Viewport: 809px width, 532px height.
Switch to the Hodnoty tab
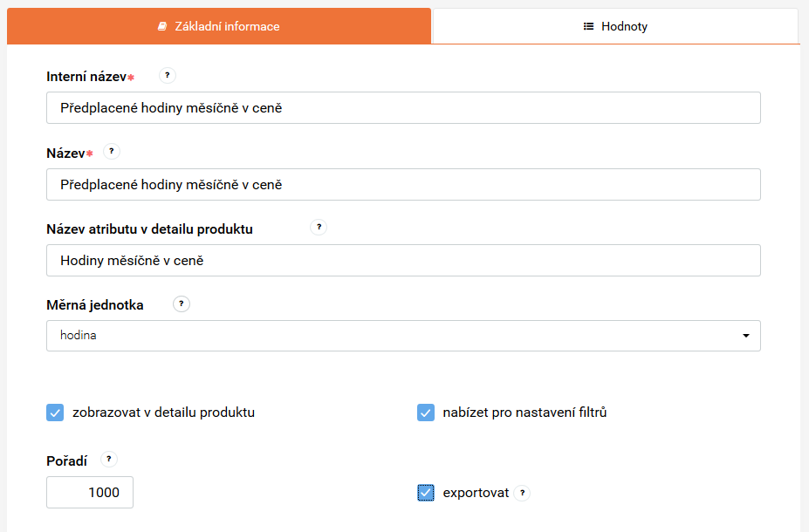pos(615,26)
